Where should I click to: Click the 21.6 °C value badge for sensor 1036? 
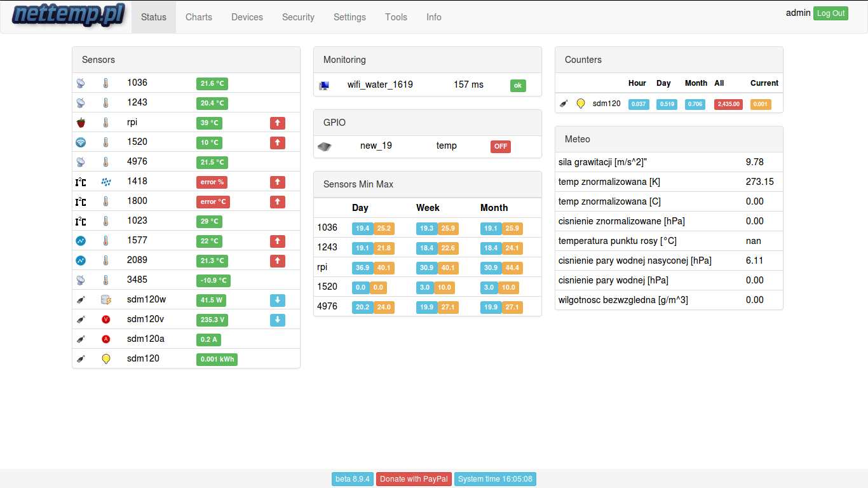[x=212, y=84]
